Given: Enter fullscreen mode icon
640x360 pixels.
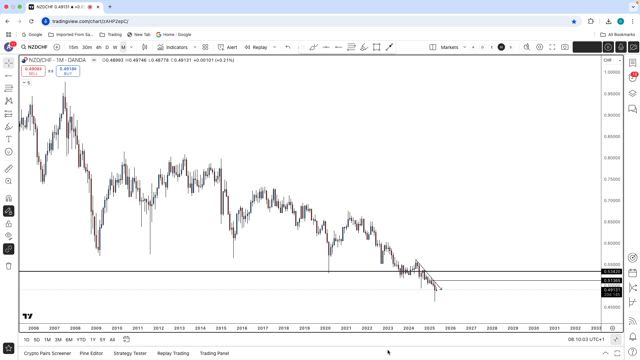Looking at the screenshot, I should (552, 47).
